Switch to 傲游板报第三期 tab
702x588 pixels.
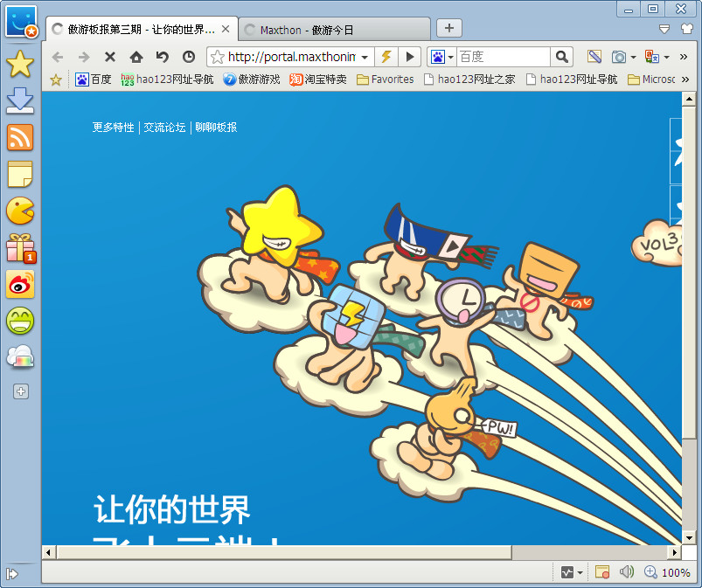point(141,30)
